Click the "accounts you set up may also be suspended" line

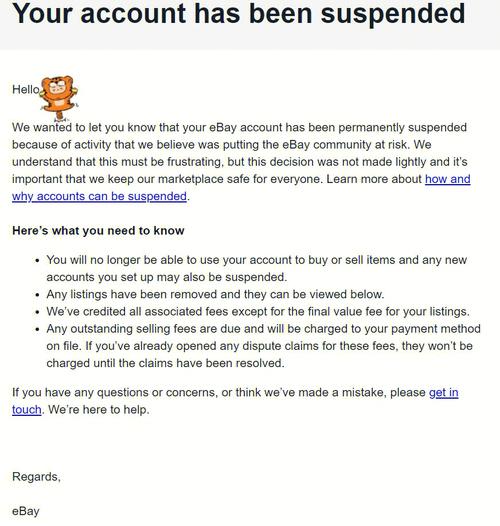tap(167, 277)
